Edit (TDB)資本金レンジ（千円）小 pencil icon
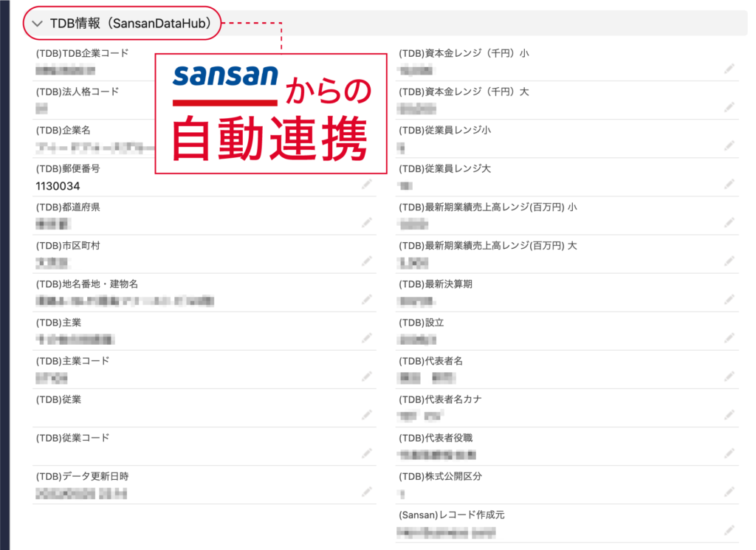Image resolution: width=756 pixels, height=550 pixels. coord(729,69)
